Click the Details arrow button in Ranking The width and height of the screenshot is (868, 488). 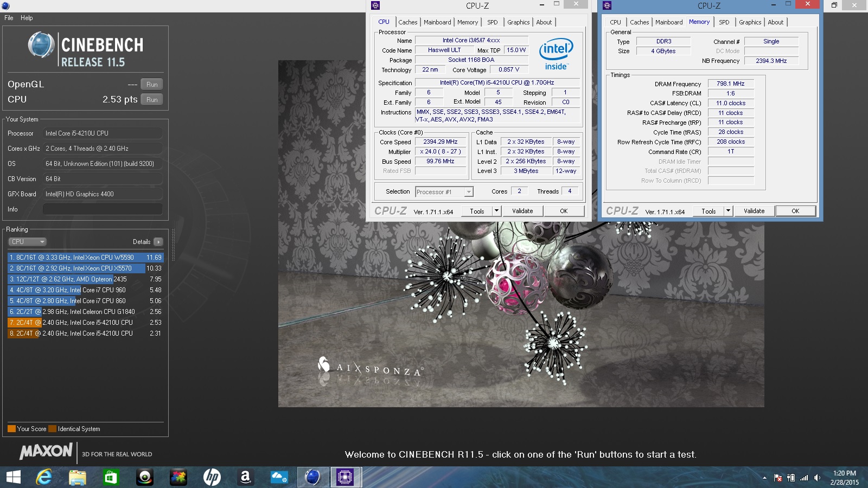coord(158,242)
